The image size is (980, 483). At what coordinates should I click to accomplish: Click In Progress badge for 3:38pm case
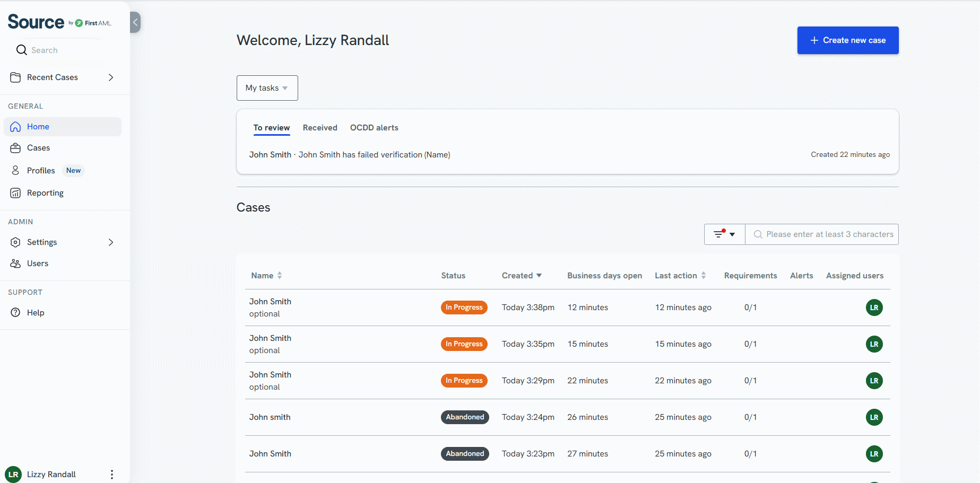tap(464, 308)
